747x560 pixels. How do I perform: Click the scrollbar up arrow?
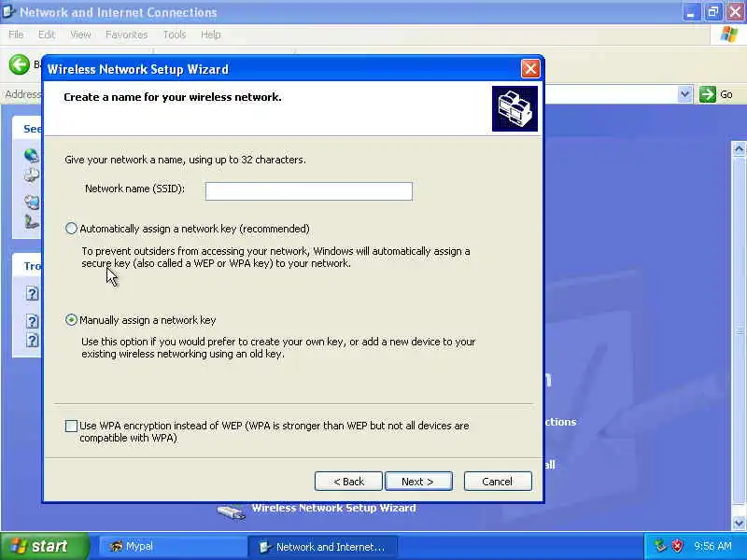(739, 149)
